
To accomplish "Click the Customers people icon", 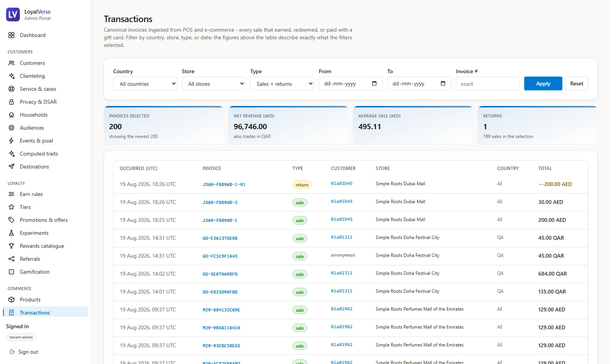I will (x=11, y=63).
